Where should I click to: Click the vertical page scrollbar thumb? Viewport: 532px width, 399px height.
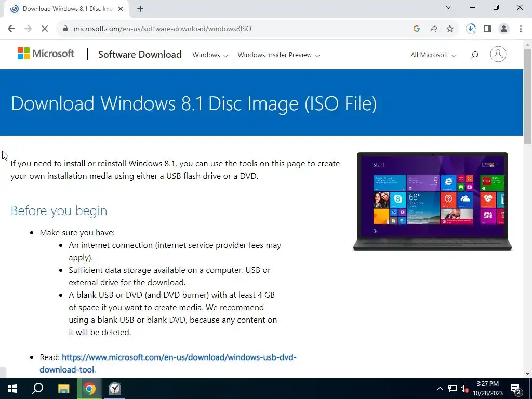527,97
